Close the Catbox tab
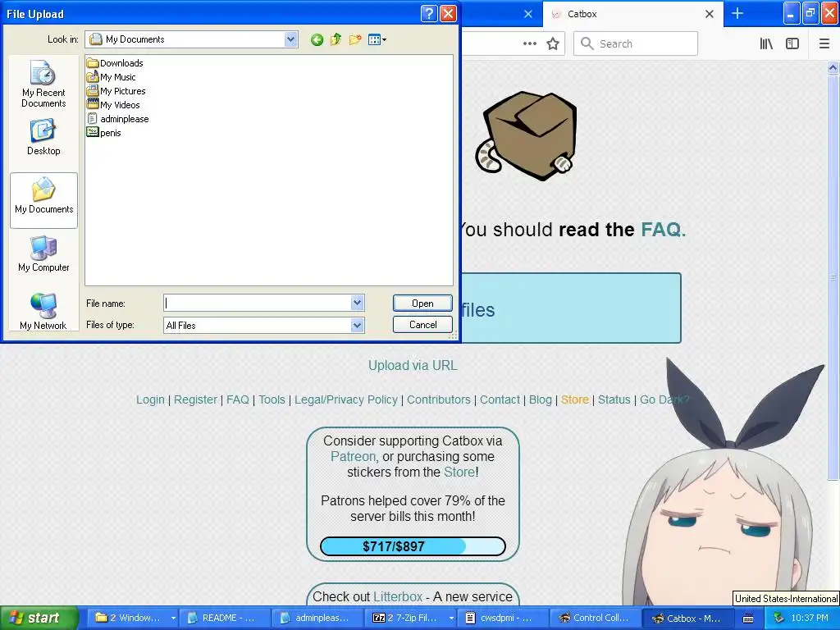The width and height of the screenshot is (840, 630). (710, 14)
